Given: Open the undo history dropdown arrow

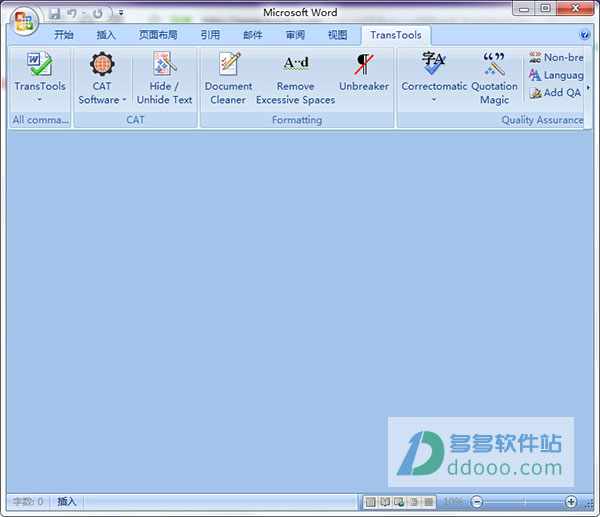Looking at the screenshot, I should click(83, 14).
